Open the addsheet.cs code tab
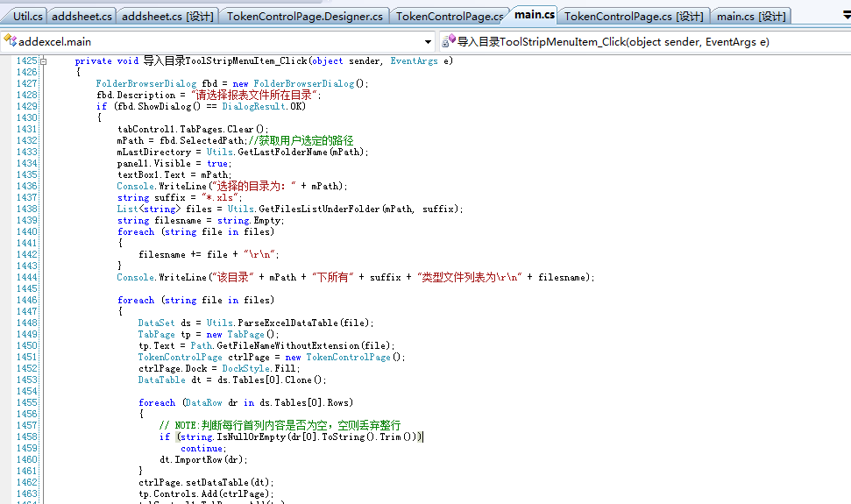Image resolution: width=851 pixels, height=504 pixels. click(82, 17)
